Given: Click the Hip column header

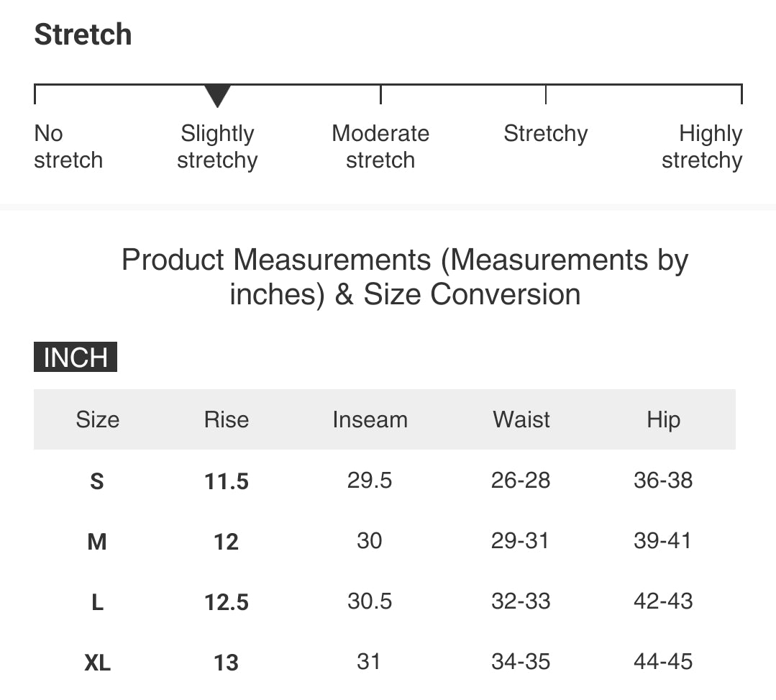Looking at the screenshot, I should point(663,419).
